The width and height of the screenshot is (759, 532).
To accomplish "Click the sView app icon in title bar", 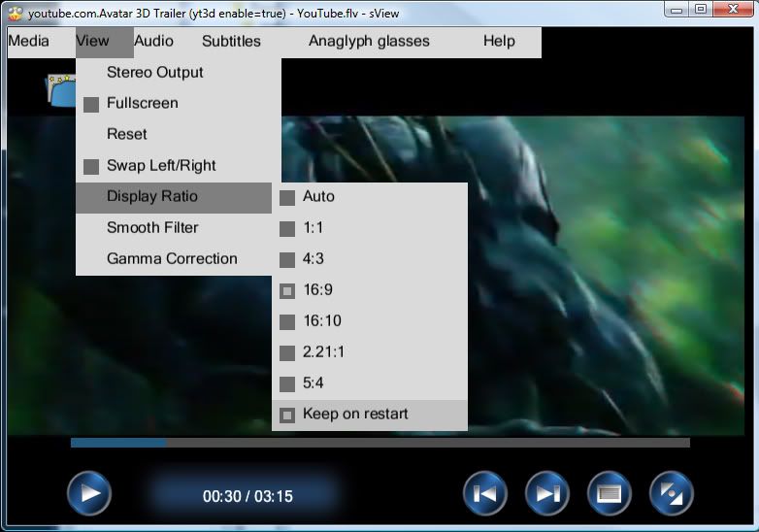I will (x=16, y=13).
